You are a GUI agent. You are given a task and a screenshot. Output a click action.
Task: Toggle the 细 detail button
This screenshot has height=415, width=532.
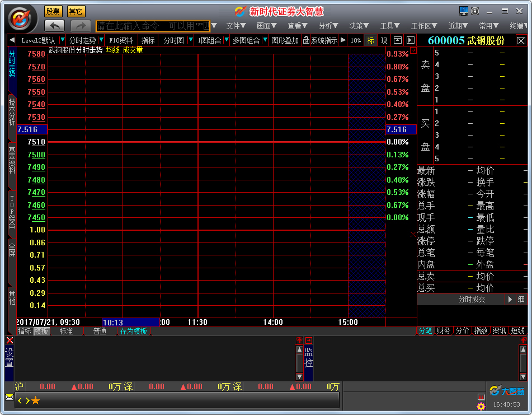click(x=521, y=299)
